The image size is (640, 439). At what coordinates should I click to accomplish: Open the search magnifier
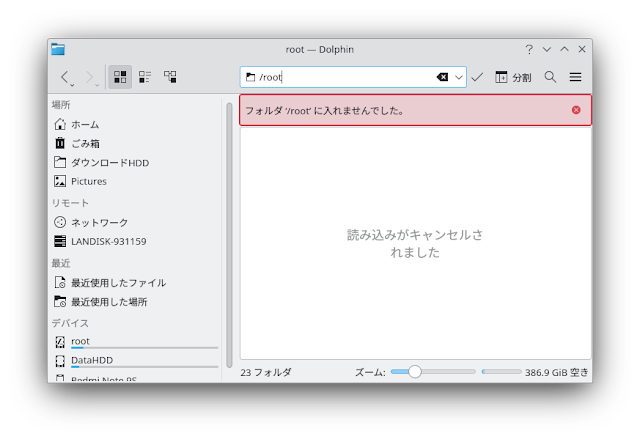point(550,77)
